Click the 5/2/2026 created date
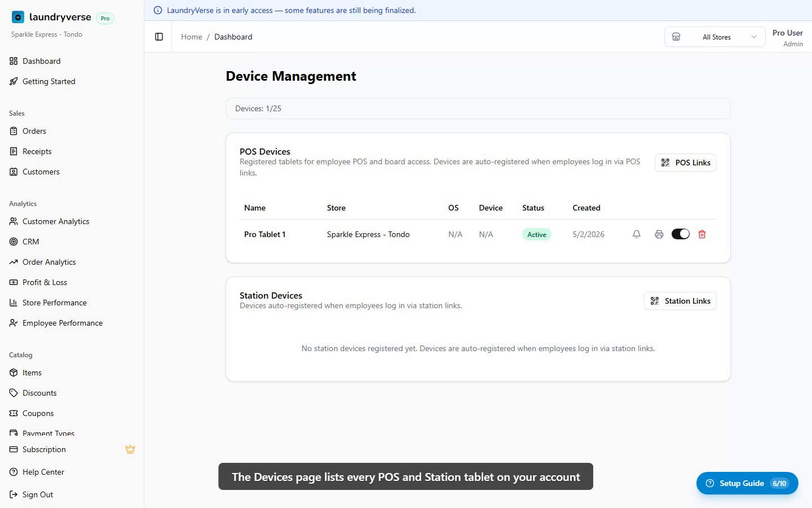812x508 pixels. coord(588,234)
